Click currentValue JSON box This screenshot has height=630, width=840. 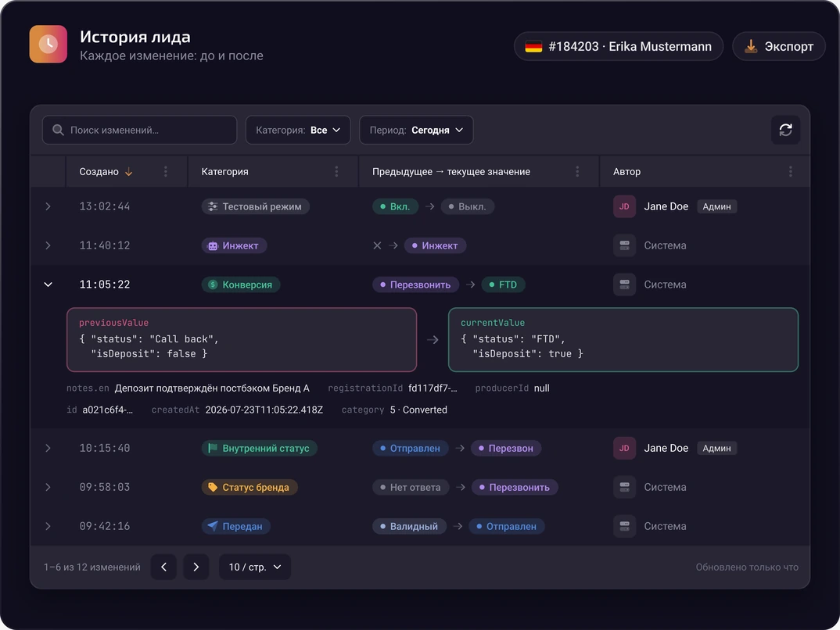pyautogui.click(x=623, y=339)
